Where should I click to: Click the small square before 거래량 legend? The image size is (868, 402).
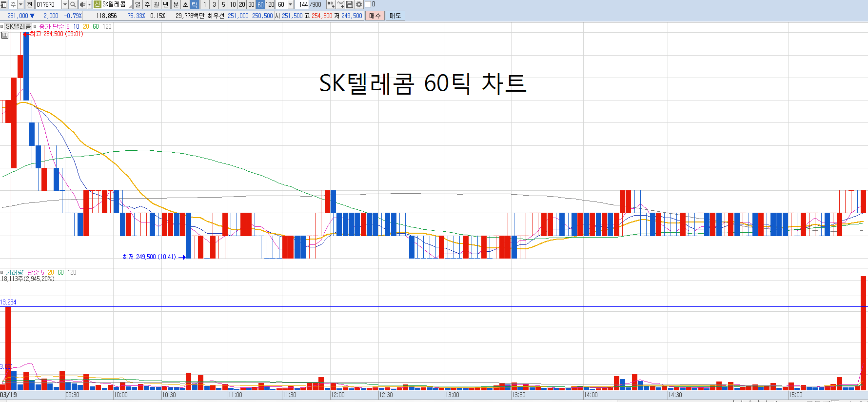(x=2, y=272)
